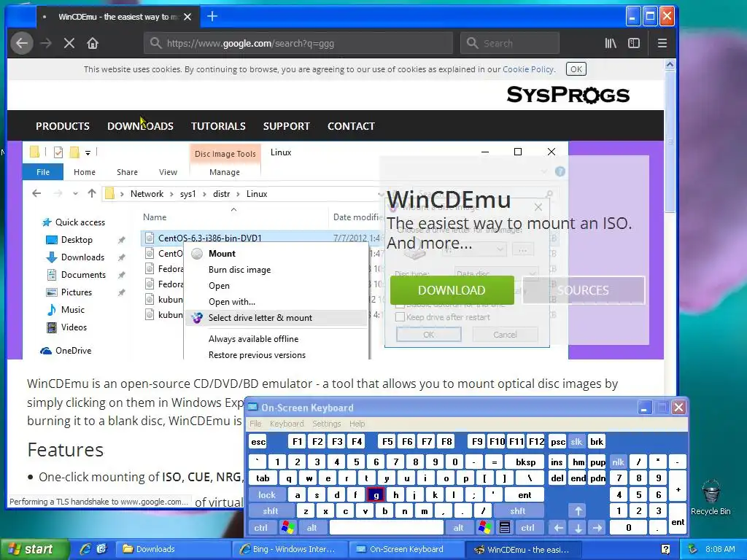Close the WinCDEmu browser tab
Image resolution: width=747 pixels, height=560 pixels.
click(x=187, y=17)
